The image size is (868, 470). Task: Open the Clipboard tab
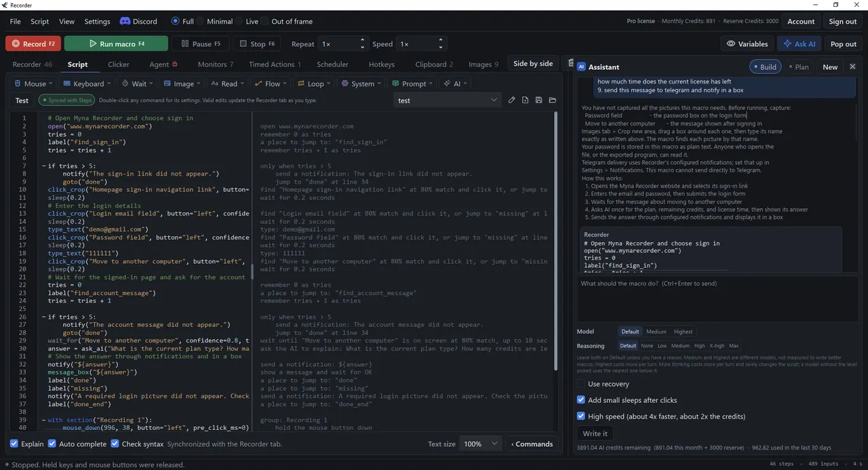pyautogui.click(x=434, y=64)
